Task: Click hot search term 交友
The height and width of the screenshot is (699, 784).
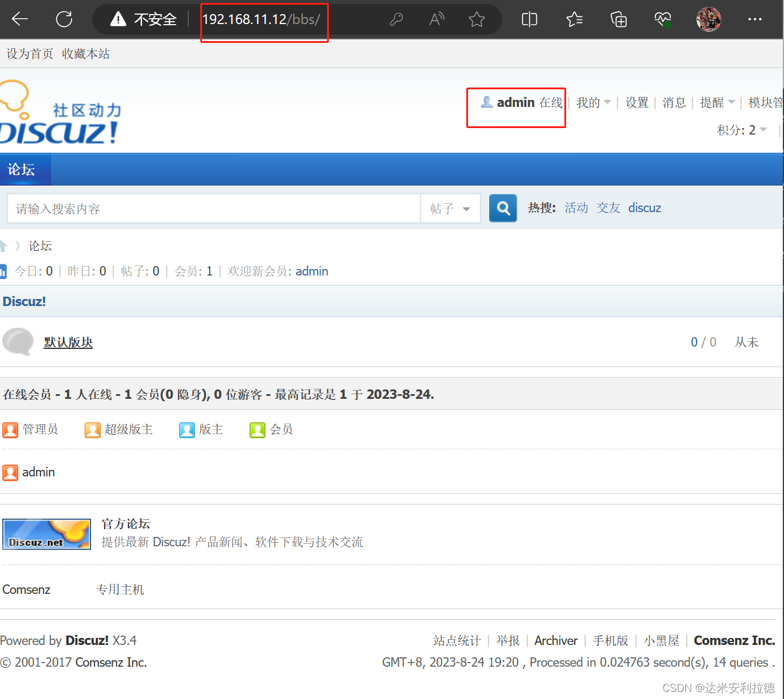Action: point(608,208)
